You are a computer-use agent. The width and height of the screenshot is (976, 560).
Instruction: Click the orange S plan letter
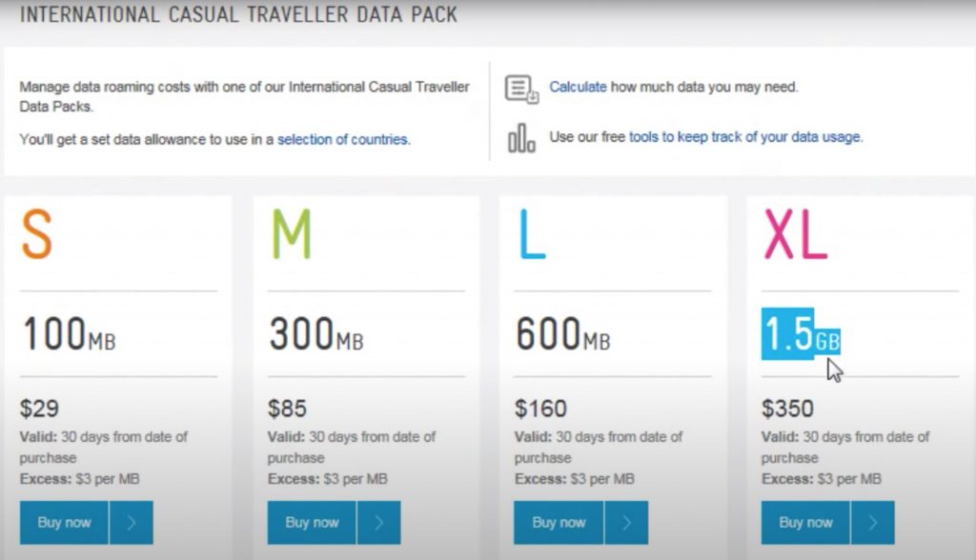tap(37, 234)
